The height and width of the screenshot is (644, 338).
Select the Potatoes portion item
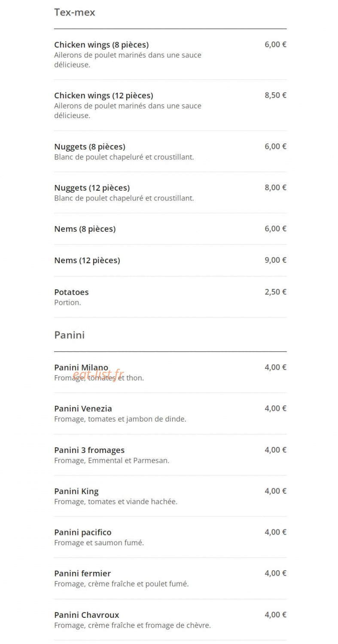tap(170, 297)
